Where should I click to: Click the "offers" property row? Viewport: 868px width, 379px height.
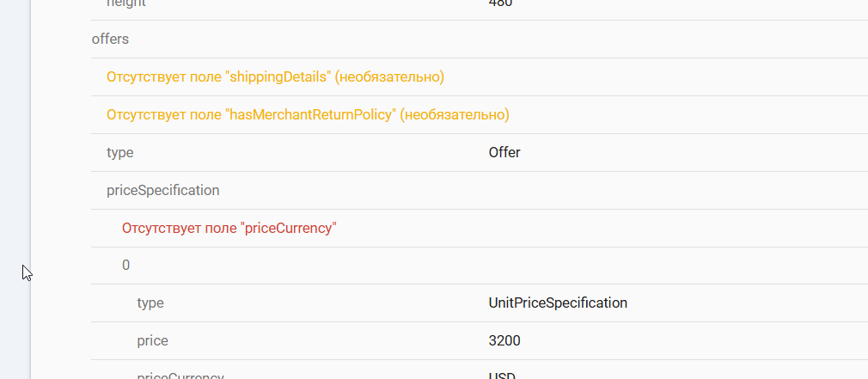point(110,40)
